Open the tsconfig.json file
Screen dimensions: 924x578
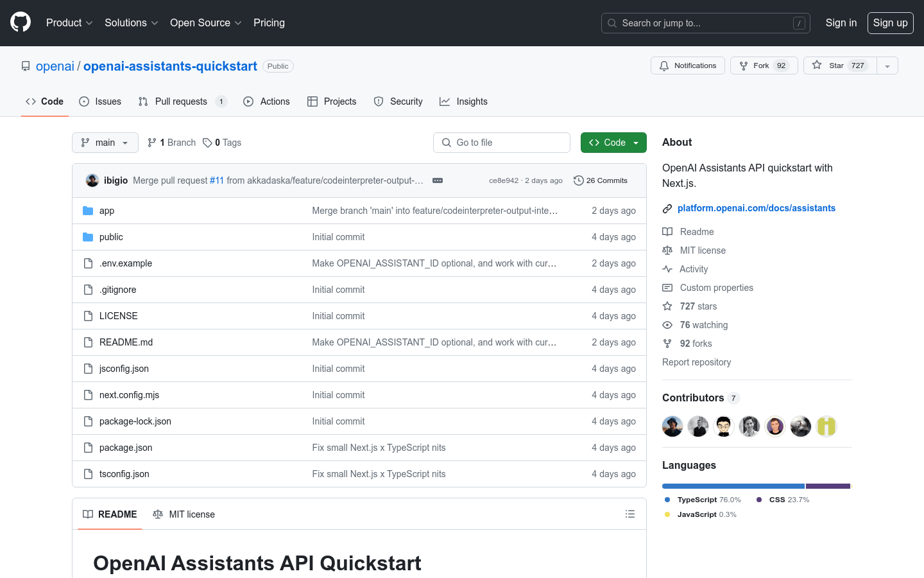pyautogui.click(x=124, y=474)
